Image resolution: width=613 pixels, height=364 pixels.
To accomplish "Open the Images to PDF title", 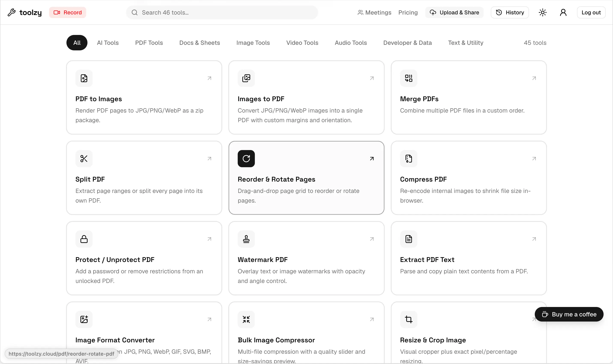I will (x=261, y=99).
